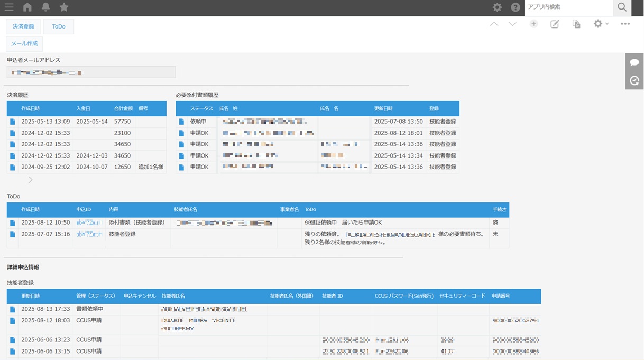Go to the portal home icon

(x=27, y=7)
